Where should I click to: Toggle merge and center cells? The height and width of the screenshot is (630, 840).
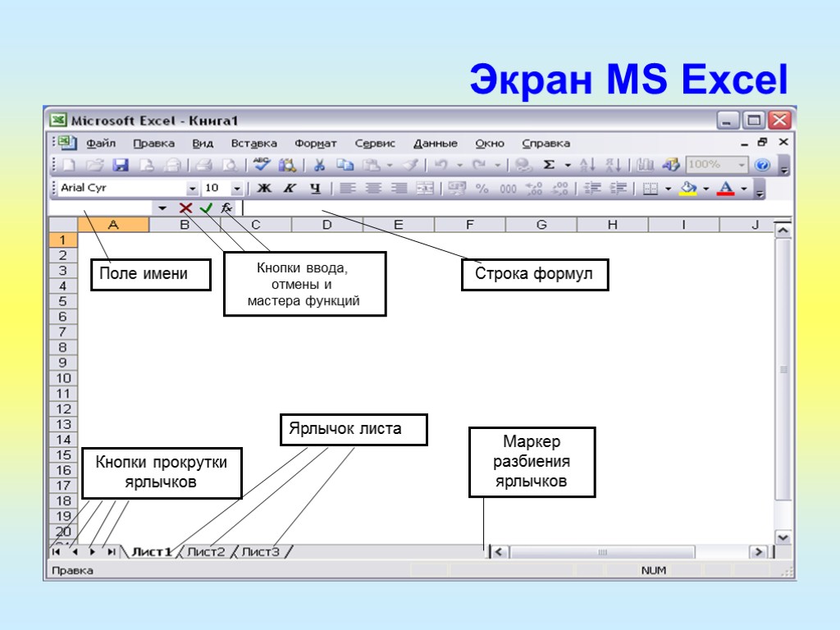(x=425, y=189)
